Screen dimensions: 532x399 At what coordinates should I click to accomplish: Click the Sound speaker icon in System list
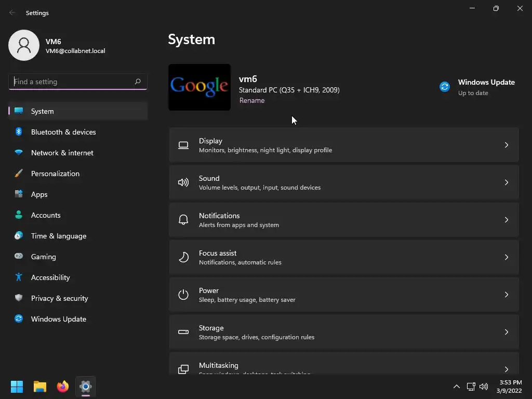(183, 182)
